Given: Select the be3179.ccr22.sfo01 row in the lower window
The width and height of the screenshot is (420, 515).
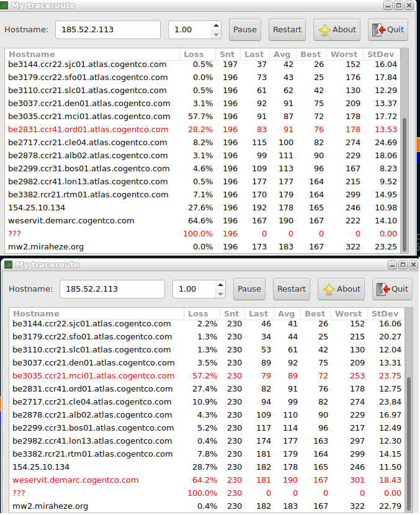Looking at the screenshot, I should coord(207,337).
